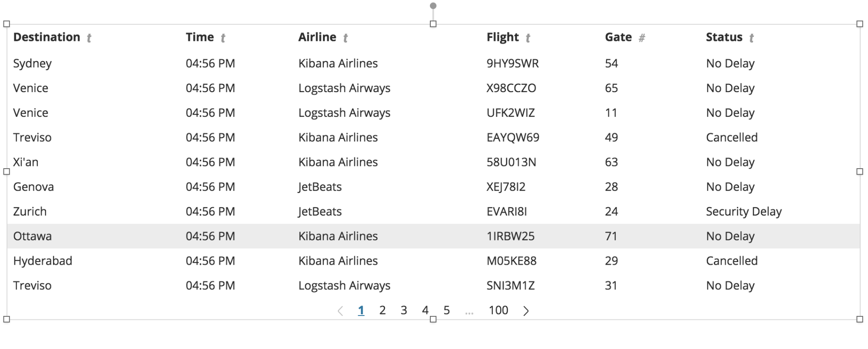Click the bottom-right corner selection handle
Viewport: 868px width, 349px height.
(859, 319)
